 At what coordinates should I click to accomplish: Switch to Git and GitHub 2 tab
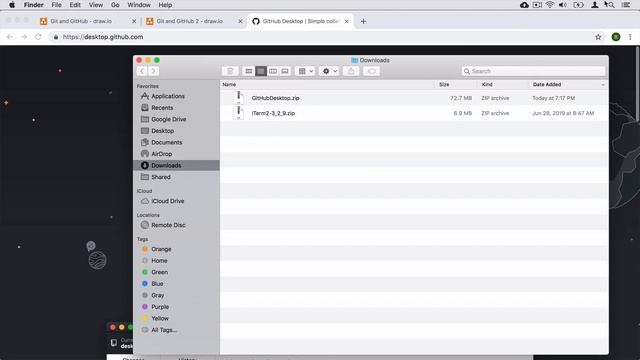(189, 21)
